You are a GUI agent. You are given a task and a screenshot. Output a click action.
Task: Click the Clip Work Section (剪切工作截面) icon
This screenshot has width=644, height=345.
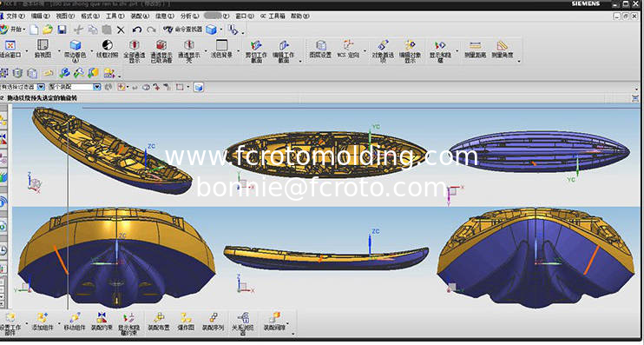(x=256, y=51)
